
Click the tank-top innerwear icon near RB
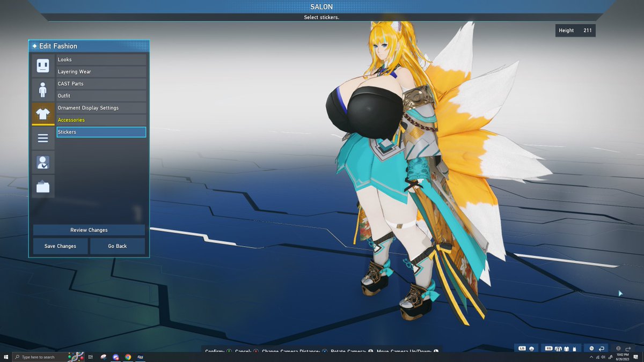click(574, 349)
